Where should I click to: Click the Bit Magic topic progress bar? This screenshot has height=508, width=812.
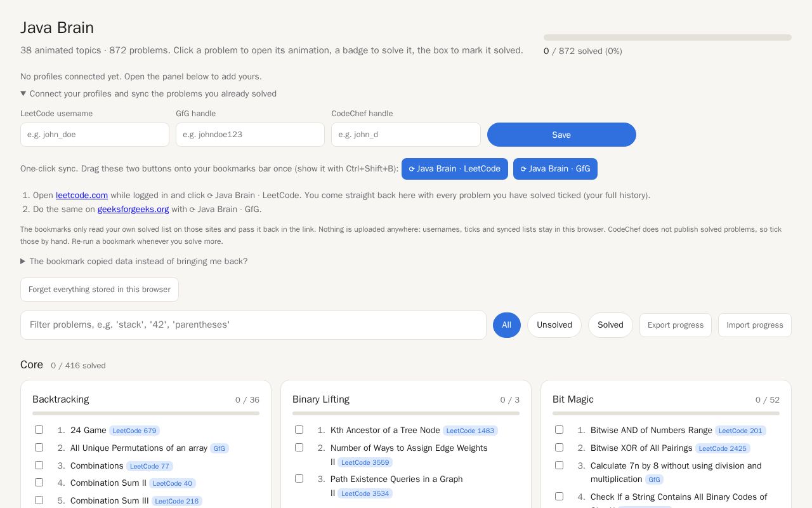tap(666, 413)
